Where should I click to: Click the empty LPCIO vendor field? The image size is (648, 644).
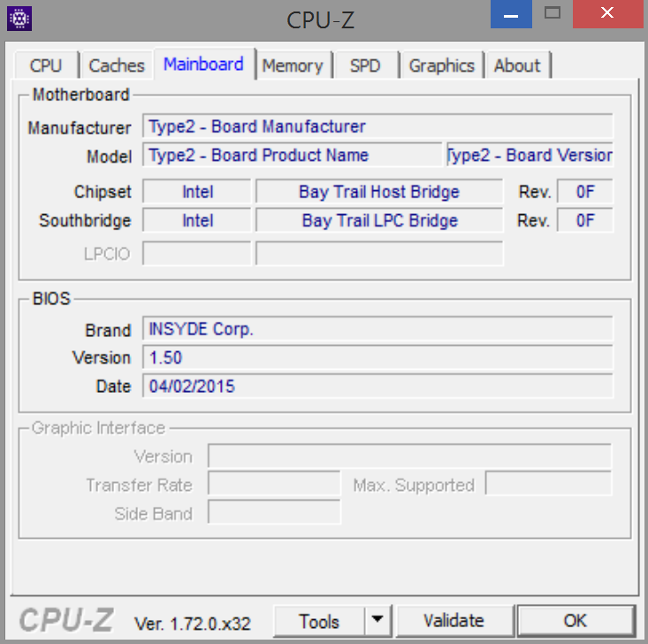(197, 253)
